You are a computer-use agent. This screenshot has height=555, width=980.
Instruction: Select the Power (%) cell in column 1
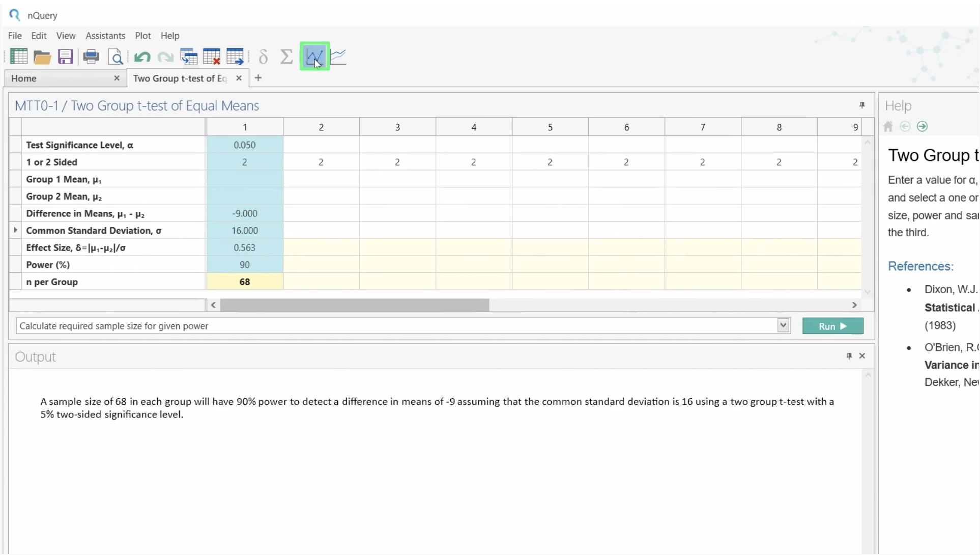245,265
